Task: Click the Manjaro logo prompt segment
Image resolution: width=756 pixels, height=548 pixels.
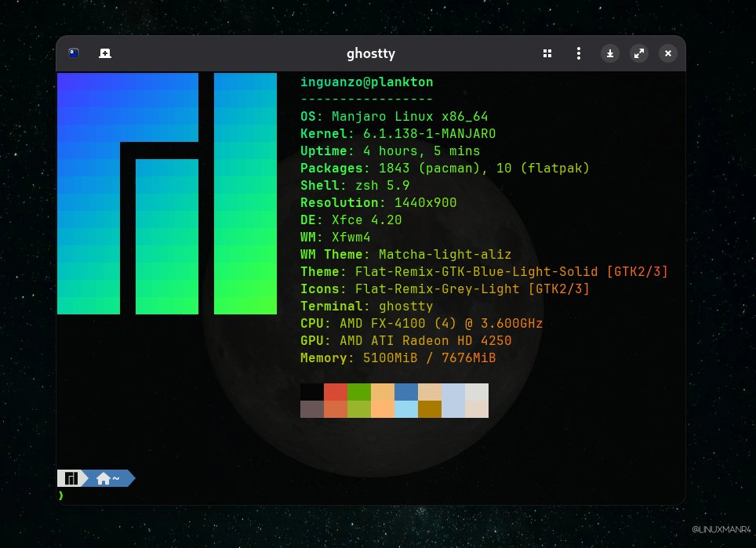Action: pos(72,478)
